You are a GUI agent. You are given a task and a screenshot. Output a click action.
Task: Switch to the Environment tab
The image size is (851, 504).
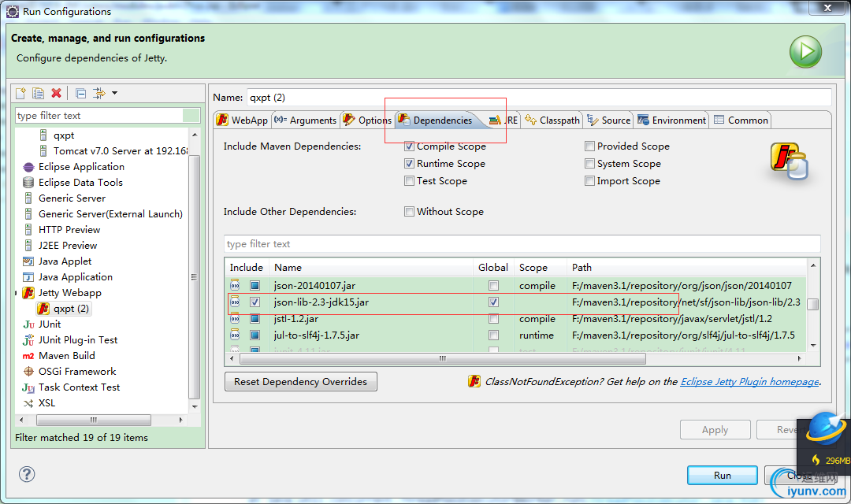click(672, 120)
